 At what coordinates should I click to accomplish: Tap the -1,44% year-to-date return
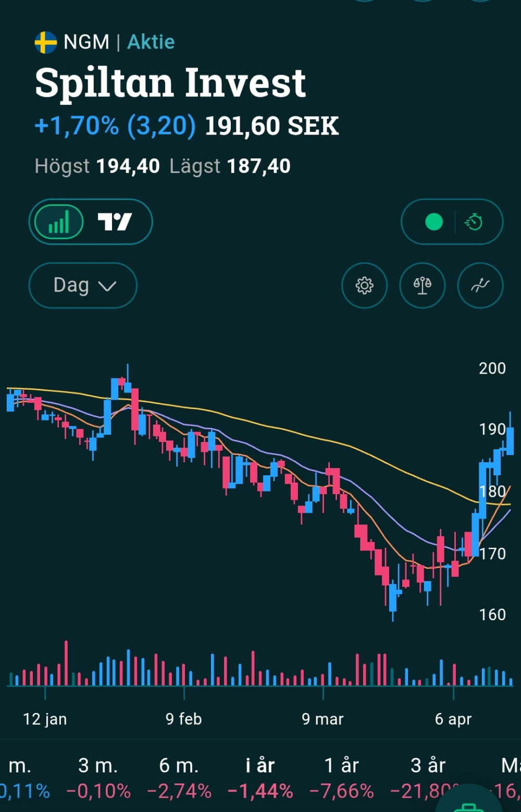pos(260,791)
